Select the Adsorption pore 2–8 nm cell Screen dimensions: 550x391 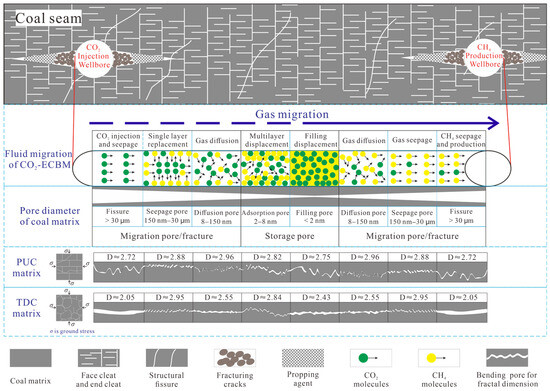[x=266, y=217]
